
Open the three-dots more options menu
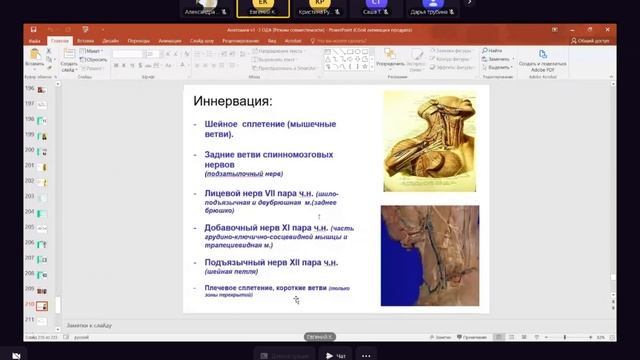click(366, 356)
